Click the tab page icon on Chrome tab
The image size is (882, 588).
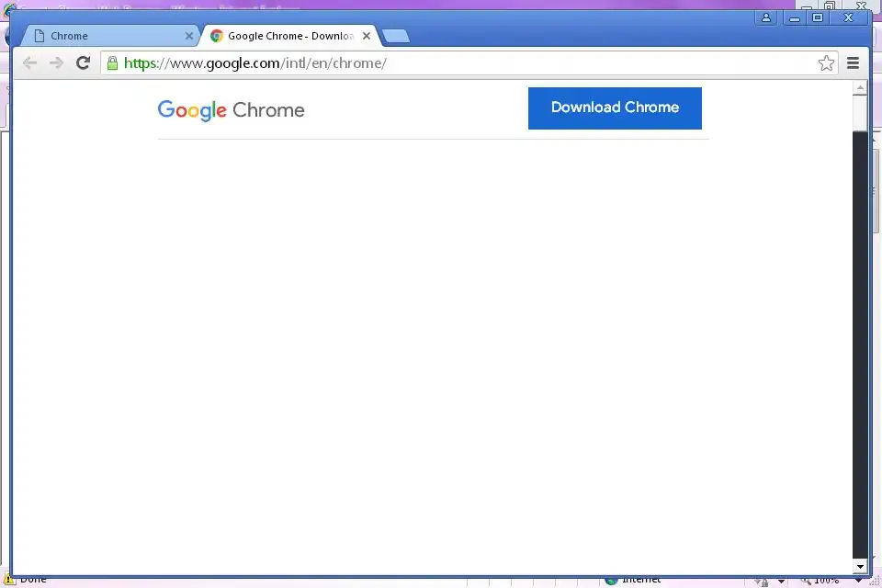tap(39, 36)
